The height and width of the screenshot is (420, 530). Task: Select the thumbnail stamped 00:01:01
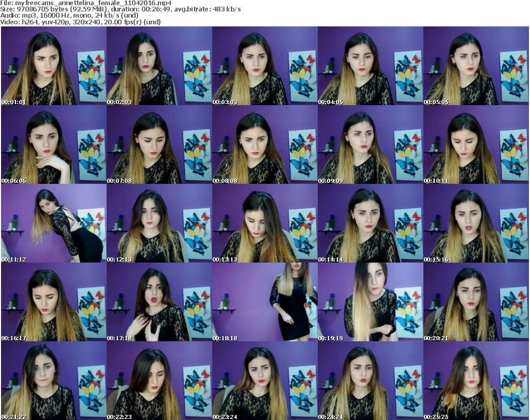(x=54, y=66)
